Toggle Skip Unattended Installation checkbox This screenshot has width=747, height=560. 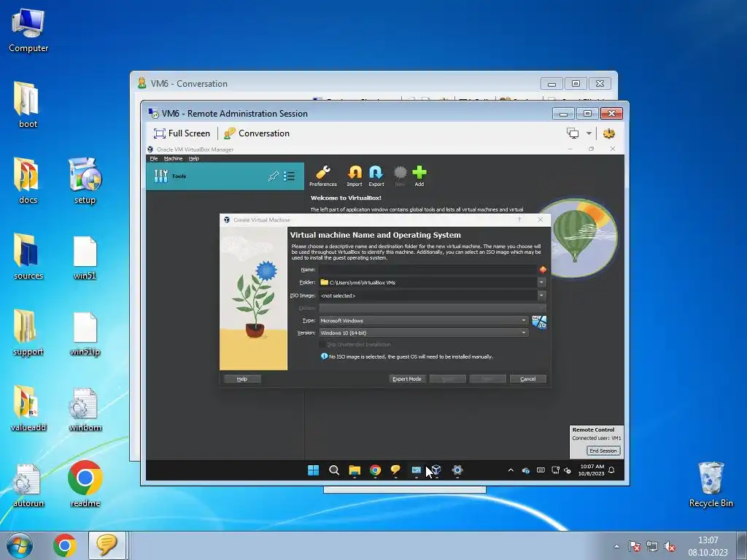322,344
